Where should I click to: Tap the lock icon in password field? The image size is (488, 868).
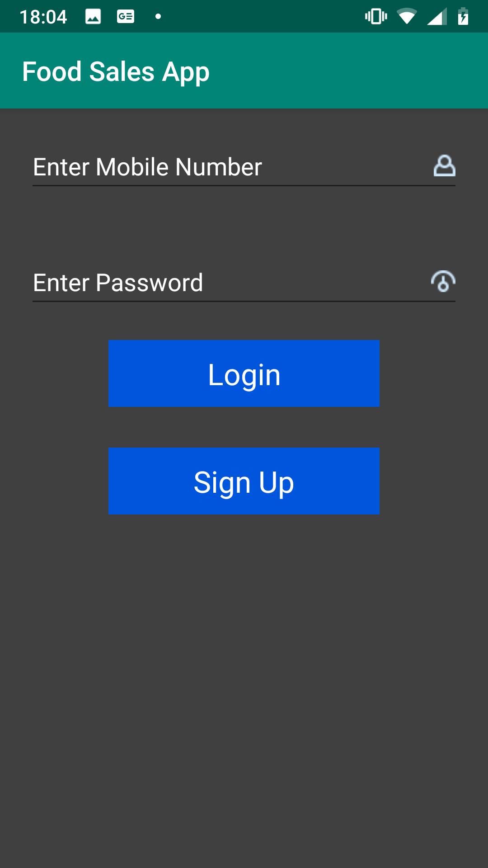(x=443, y=281)
